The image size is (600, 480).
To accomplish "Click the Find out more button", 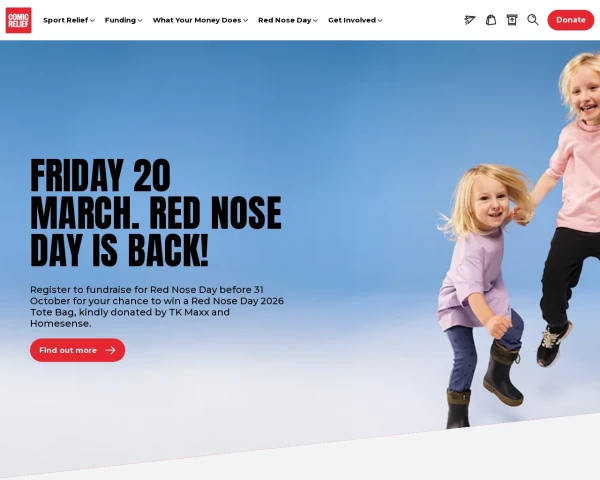I will pyautogui.click(x=77, y=350).
